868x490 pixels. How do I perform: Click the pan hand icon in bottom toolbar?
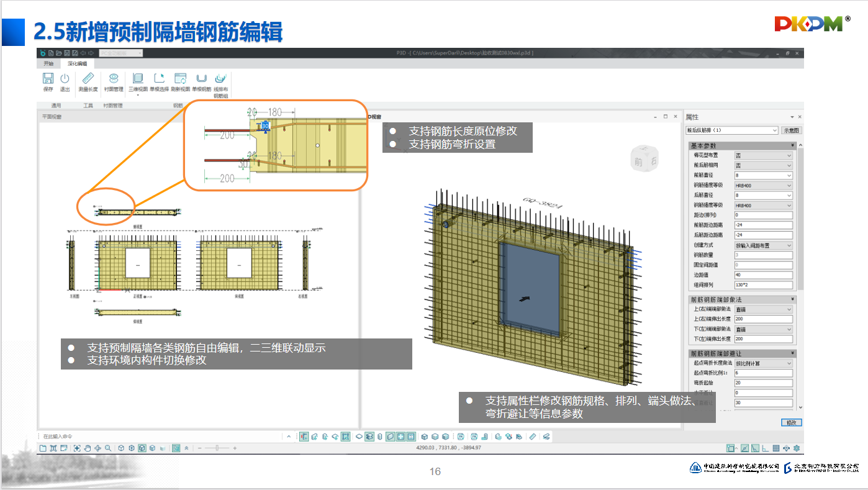[x=88, y=448]
